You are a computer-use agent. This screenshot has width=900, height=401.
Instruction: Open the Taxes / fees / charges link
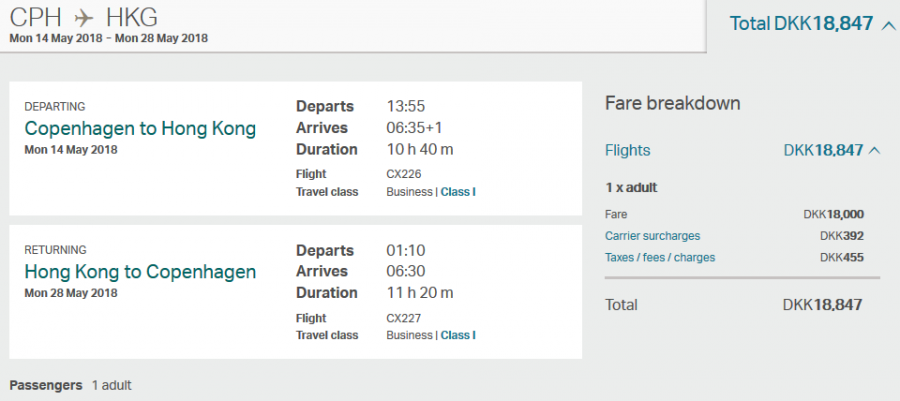(659, 258)
